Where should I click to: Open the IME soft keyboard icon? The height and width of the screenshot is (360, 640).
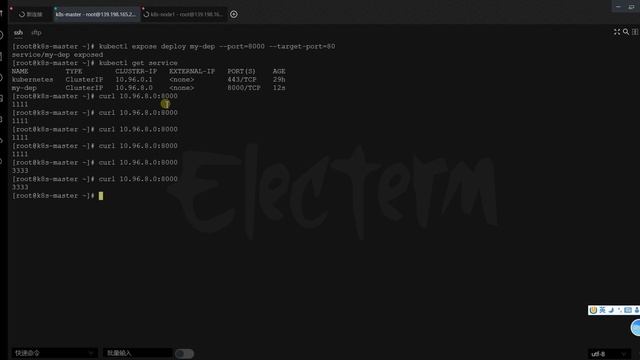point(628,310)
